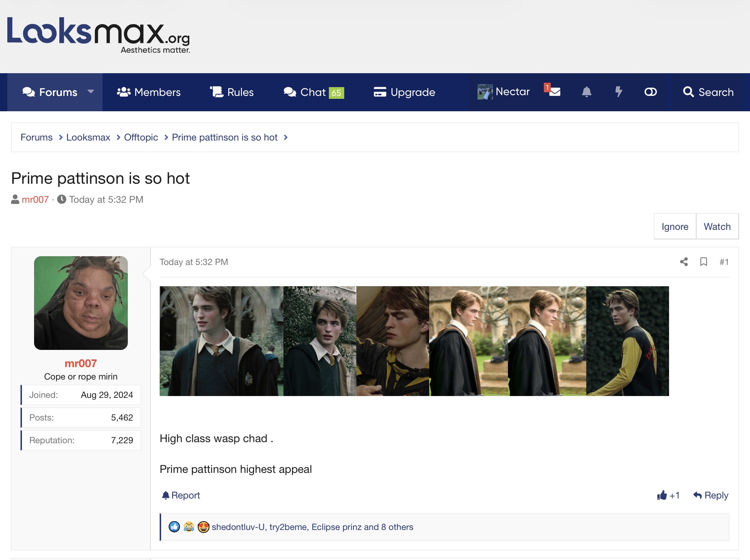
Task: Reply to the post
Action: (711, 495)
